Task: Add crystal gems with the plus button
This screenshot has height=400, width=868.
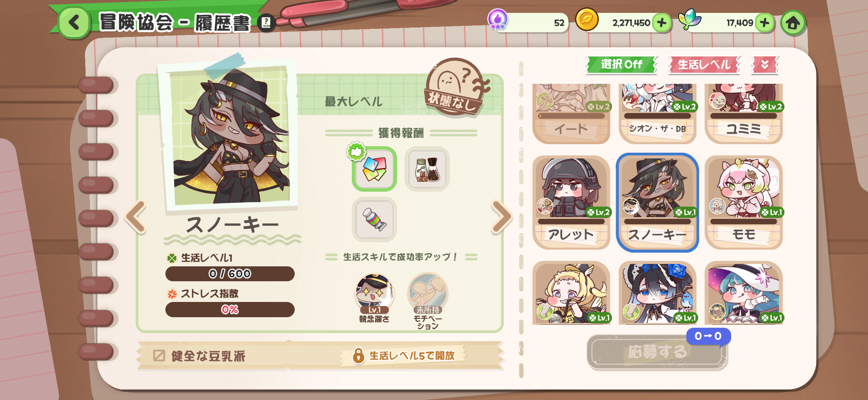Action: click(764, 23)
